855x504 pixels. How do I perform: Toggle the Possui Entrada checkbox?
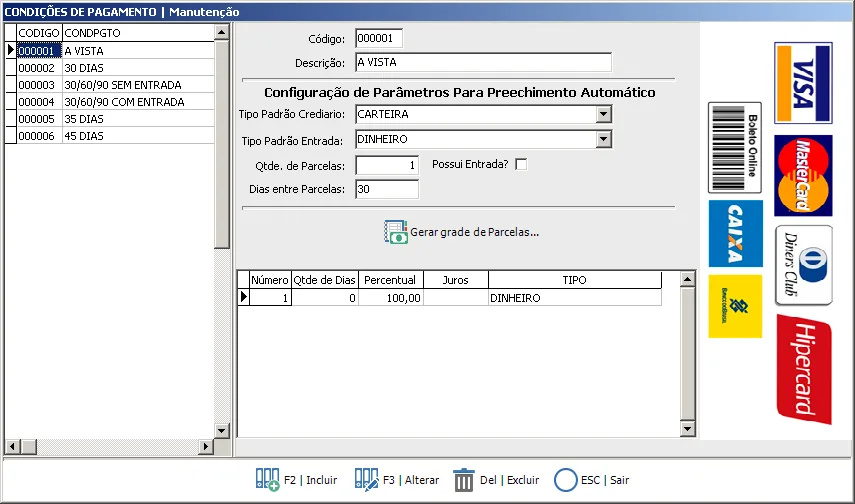click(521, 164)
